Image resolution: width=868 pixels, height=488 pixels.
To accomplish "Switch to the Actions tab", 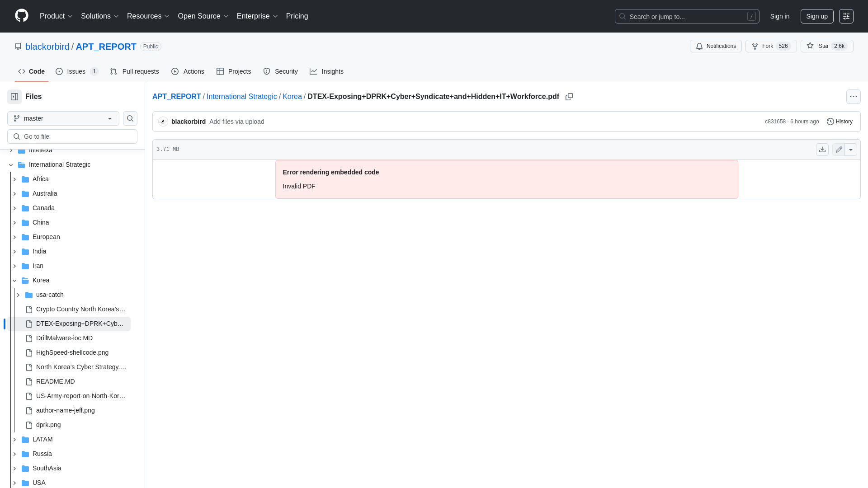I will [x=188, y=71].
